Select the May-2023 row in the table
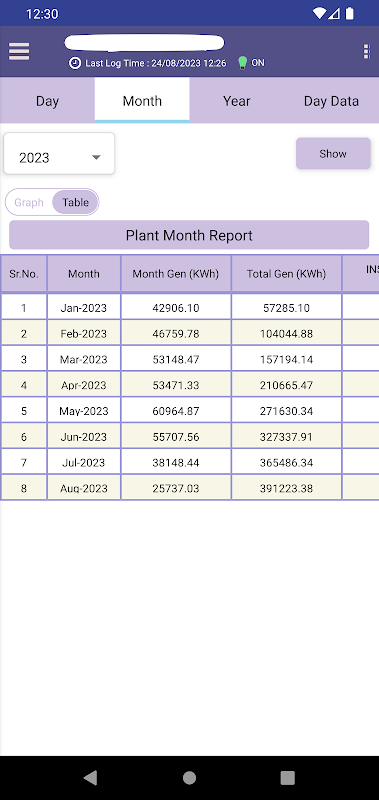This screenshot has width=379, height=800. tap(189, 410)
